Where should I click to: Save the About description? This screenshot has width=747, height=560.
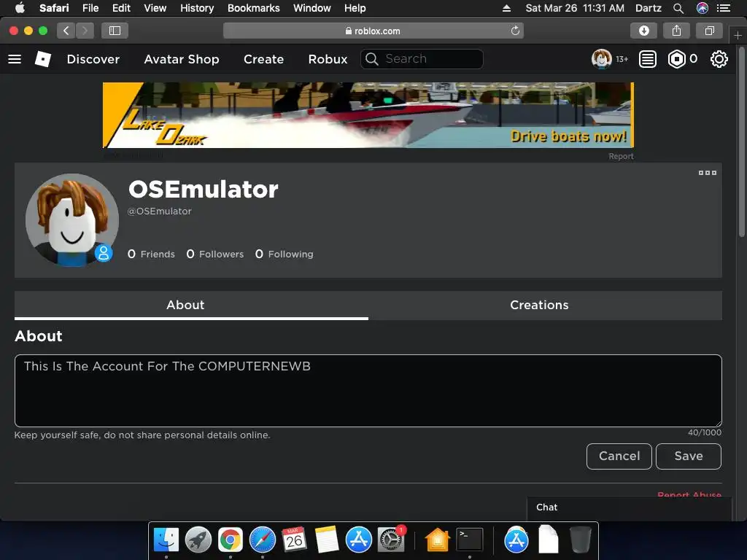click(x=689, y=456)
